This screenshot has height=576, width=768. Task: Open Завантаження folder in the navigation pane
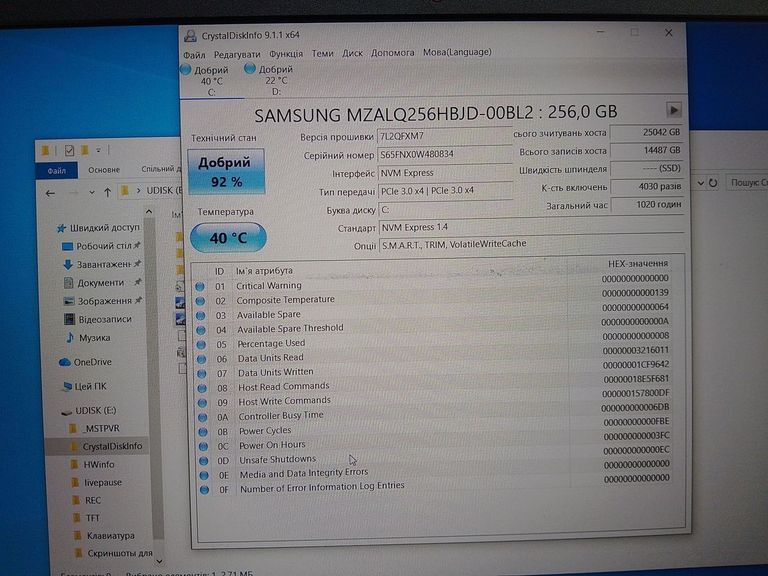[102, 264]
